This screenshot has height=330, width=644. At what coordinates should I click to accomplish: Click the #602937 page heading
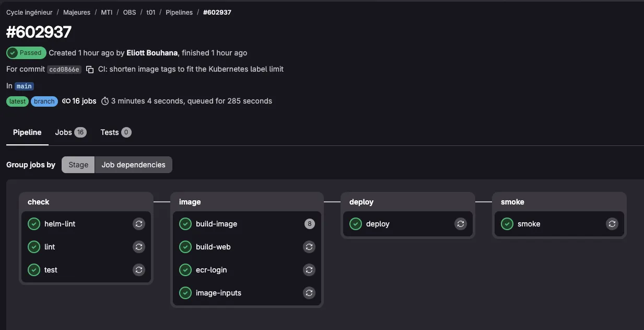[39, 32]
